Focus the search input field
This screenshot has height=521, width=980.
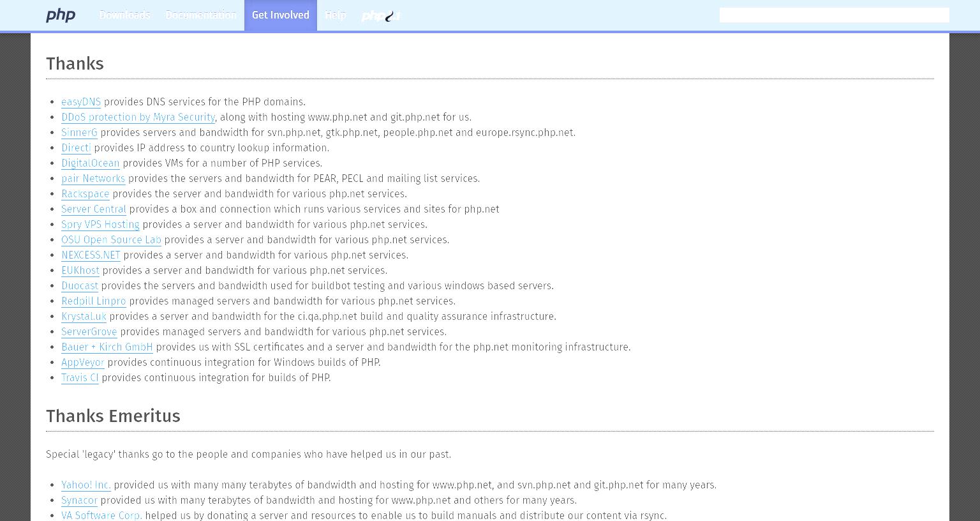[834, 15]
